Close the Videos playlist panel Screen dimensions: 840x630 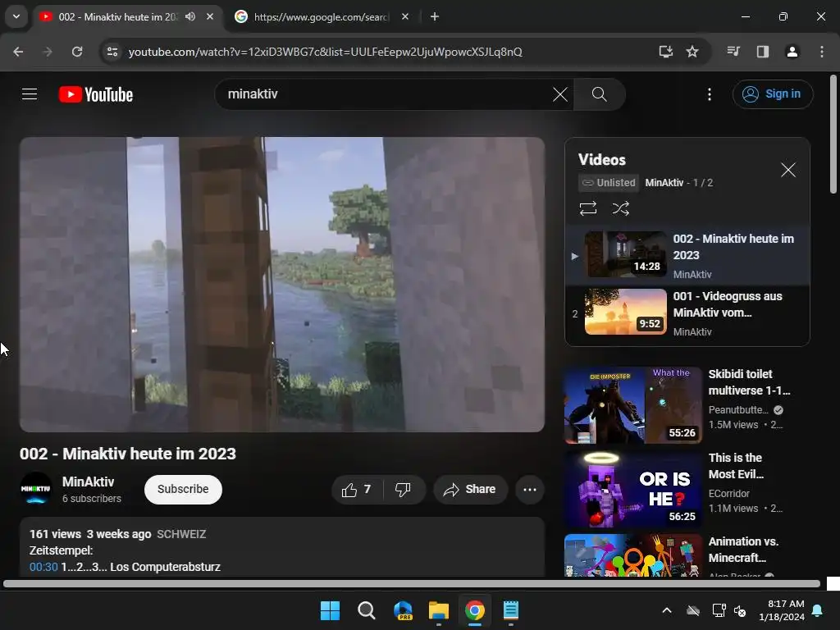pos(788,170)
